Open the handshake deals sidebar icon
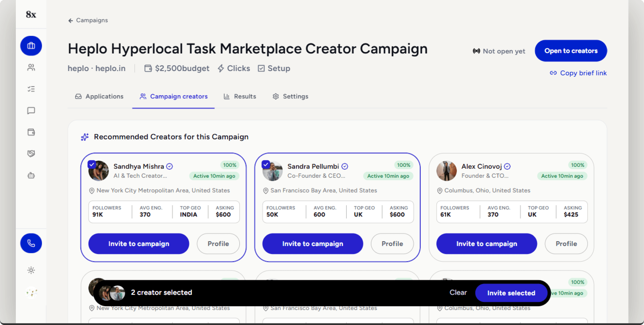Viewport: 644px width, 325px height. pyautogui.click(x=31, y=154)
